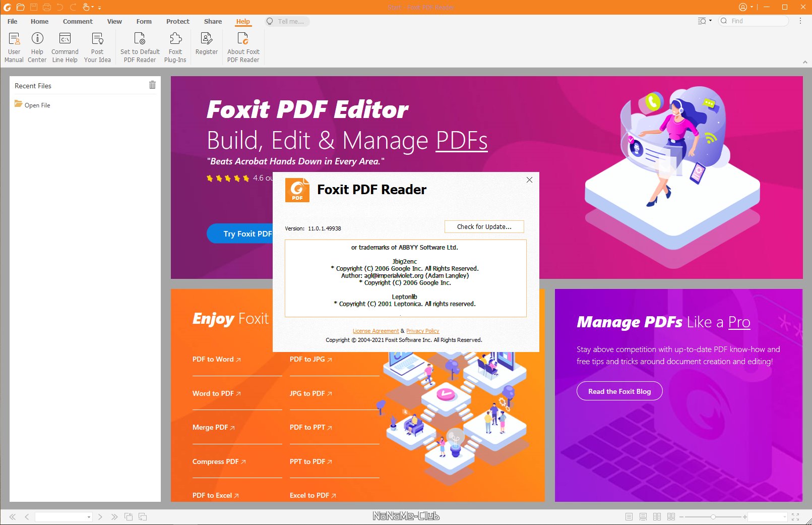812x525 pixels.
Task: Click the Check for Update button
Action: [x=484, y=227]
